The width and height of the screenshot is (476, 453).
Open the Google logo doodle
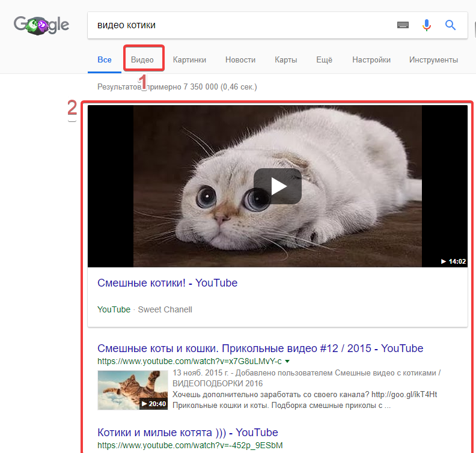pyautogui.click(x=41, y=25)
